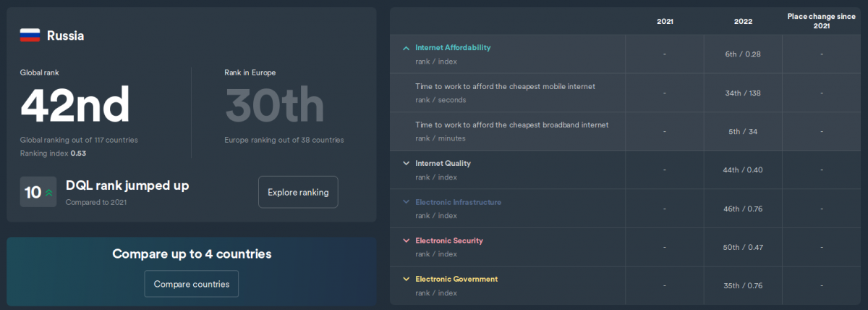
Task: Click the Internet Quality label
Action: pos(443,164)
